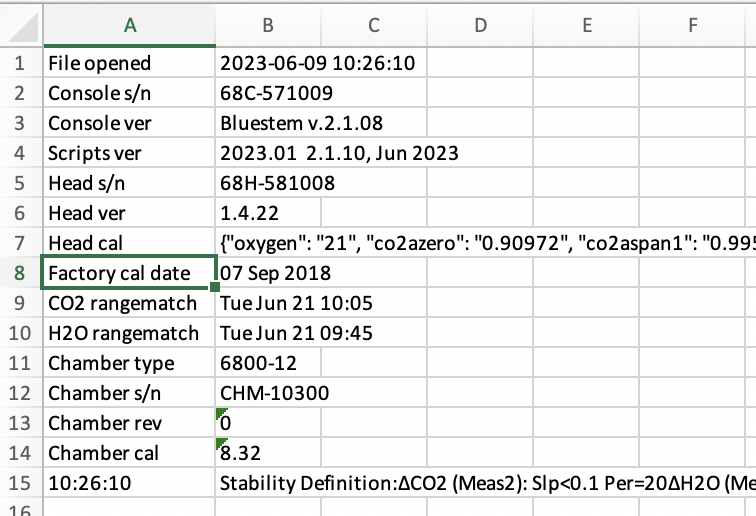Click the fill handle of cell A8
The image size is (756, 516).
click(x=215, y=287)
